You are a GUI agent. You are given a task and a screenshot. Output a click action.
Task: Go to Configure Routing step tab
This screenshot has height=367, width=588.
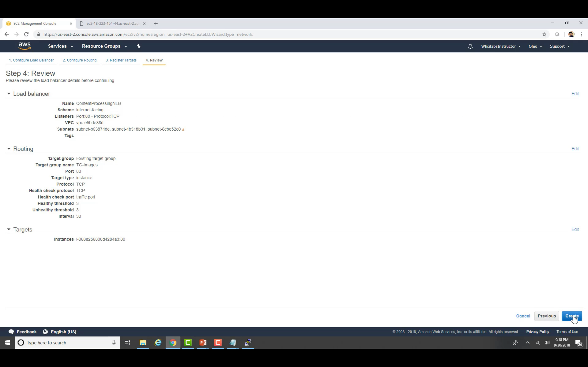pos(79,60)
